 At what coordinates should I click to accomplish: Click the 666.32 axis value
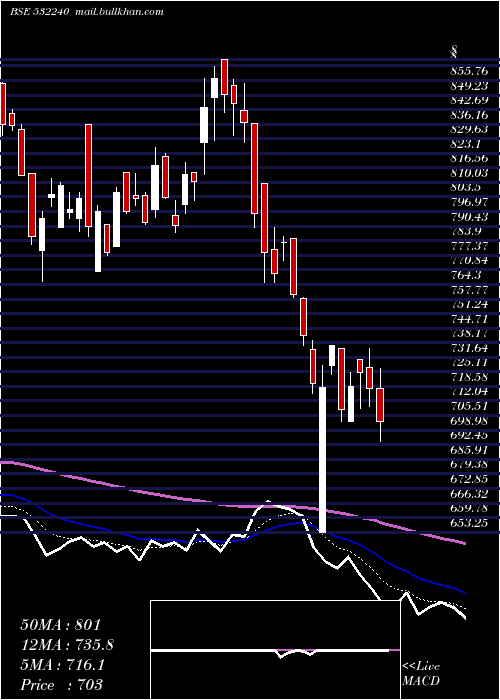point(469,493)
